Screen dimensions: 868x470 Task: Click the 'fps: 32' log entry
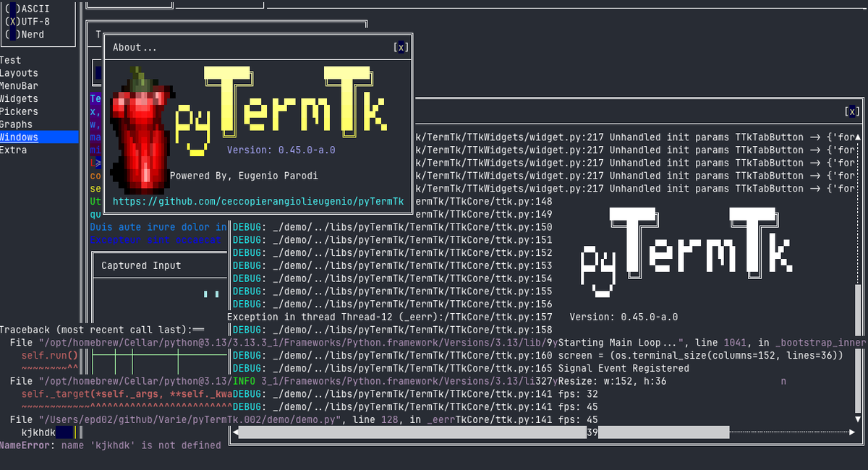[x=578, y=394]
